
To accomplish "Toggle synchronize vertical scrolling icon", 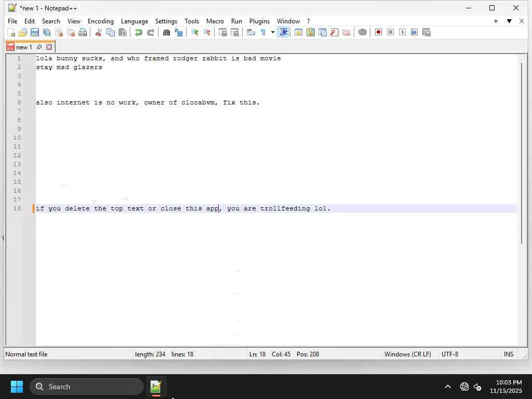I will (222, 32).
